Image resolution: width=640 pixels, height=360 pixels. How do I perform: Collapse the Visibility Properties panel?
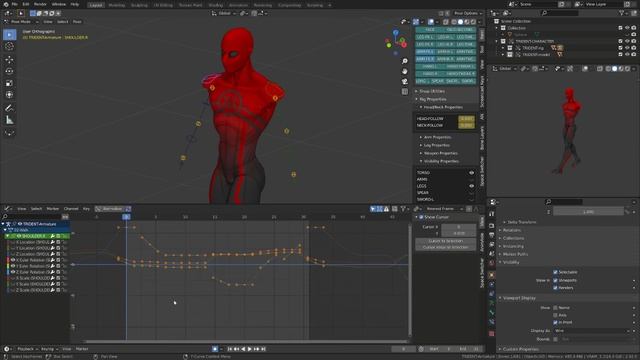click(x=440, y=161)
